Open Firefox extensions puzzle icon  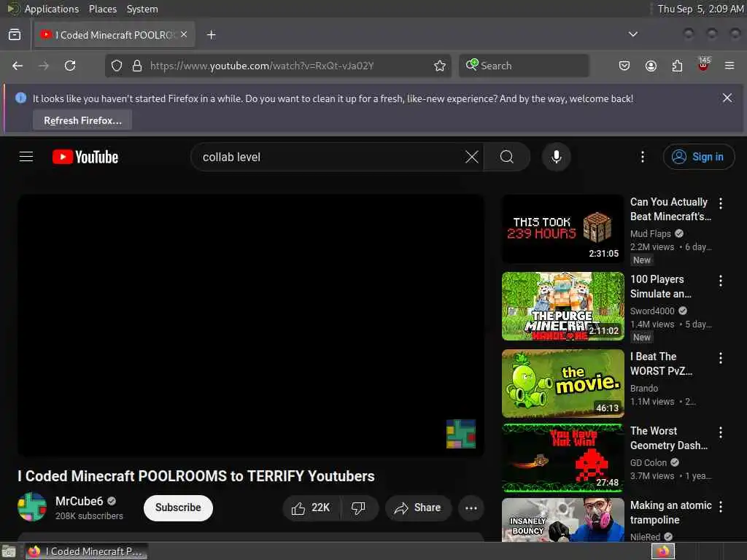(x=677, y=66)
